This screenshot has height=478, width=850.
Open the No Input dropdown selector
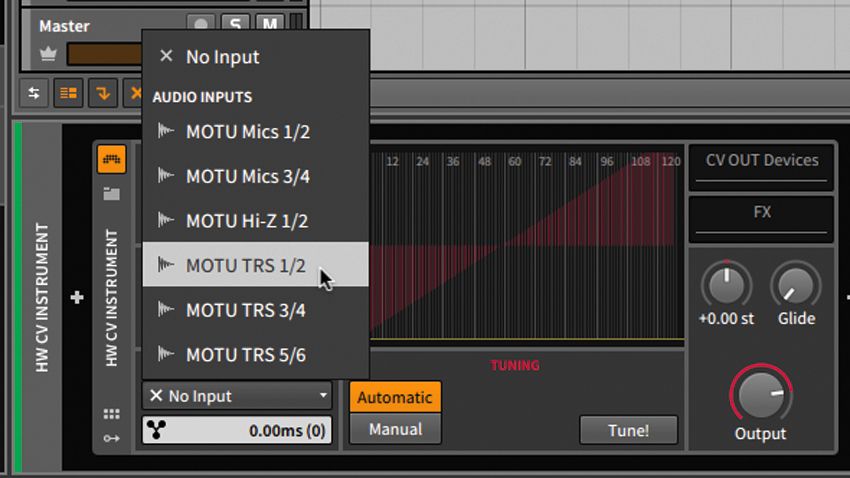point(237,396)
